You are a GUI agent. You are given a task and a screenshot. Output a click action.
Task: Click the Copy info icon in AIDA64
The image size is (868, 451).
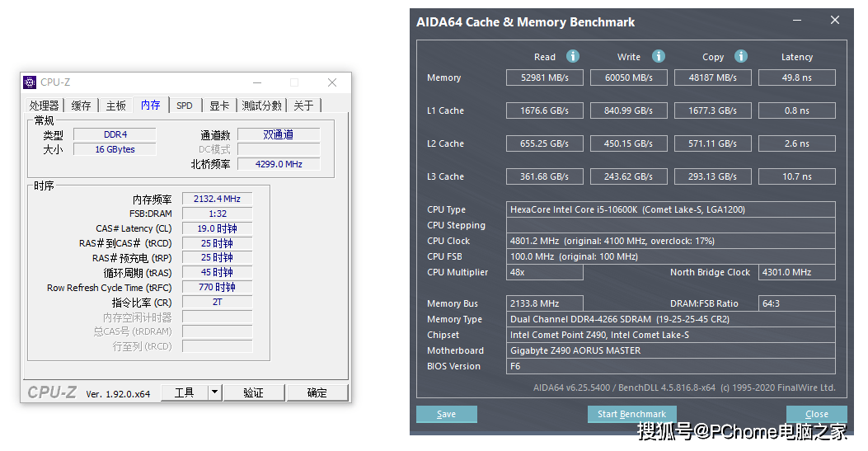point(741,56)
